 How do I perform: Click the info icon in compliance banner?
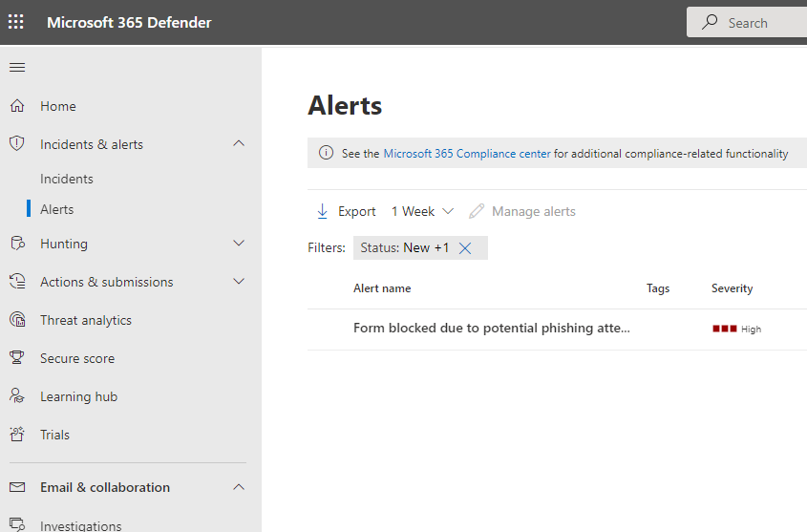click(x=326, y=153)
